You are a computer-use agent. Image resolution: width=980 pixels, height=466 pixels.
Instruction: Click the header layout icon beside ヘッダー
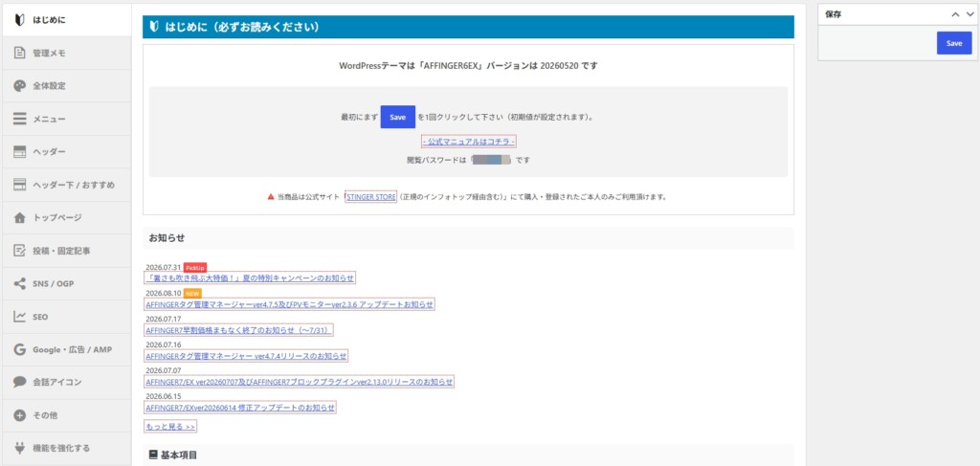[x=19, y=152]
